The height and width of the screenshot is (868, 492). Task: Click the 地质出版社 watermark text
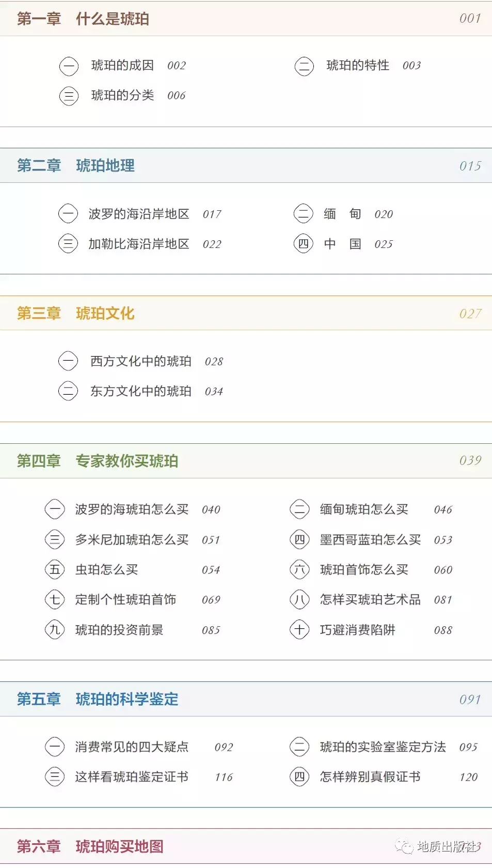coord(447,846)
